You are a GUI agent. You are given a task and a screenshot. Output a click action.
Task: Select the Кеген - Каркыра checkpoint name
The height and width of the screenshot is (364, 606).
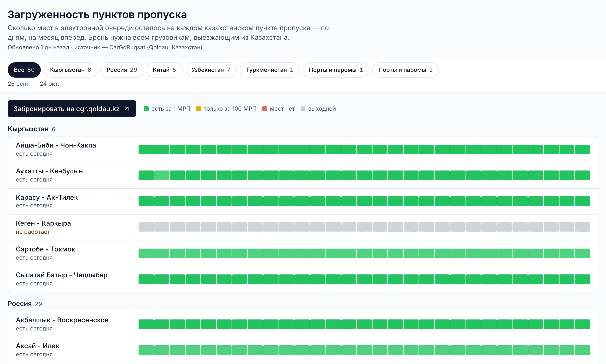pos(43,223)
